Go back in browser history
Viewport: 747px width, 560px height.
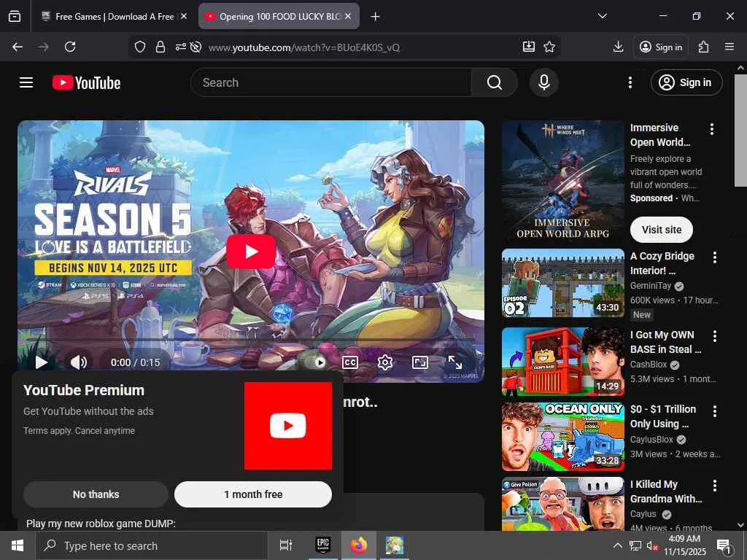18,47
